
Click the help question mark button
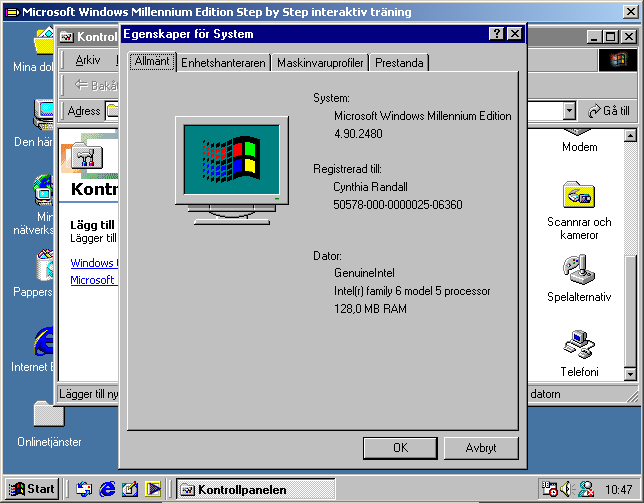pyautogui.click(x=497, y=34)
